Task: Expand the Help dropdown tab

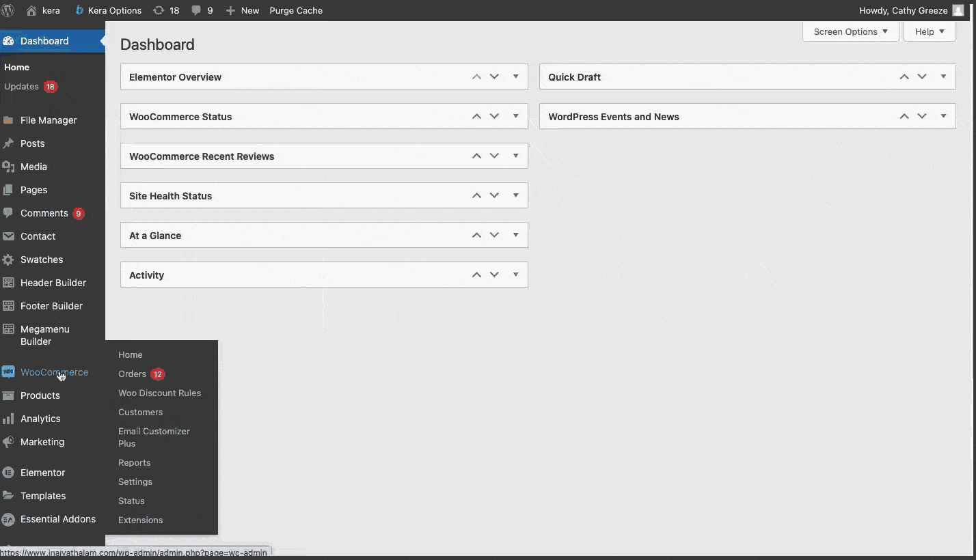Action: (930, 31)
